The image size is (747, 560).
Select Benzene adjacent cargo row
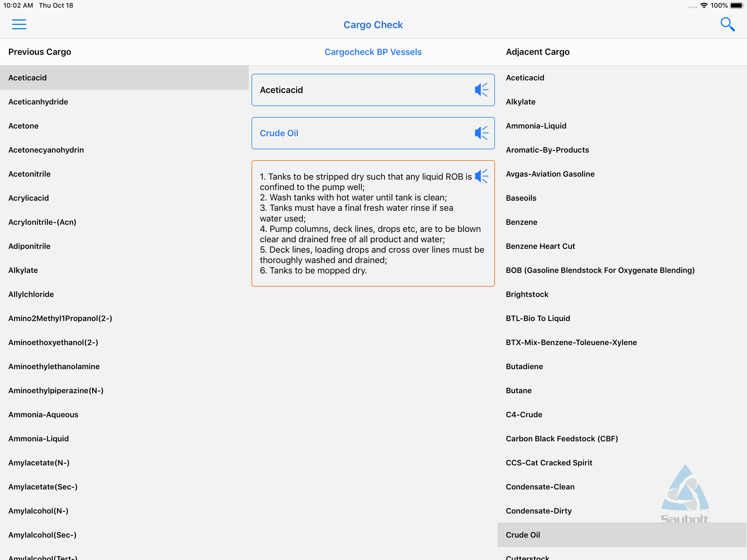pyautogui.click(x=622, y=222)
